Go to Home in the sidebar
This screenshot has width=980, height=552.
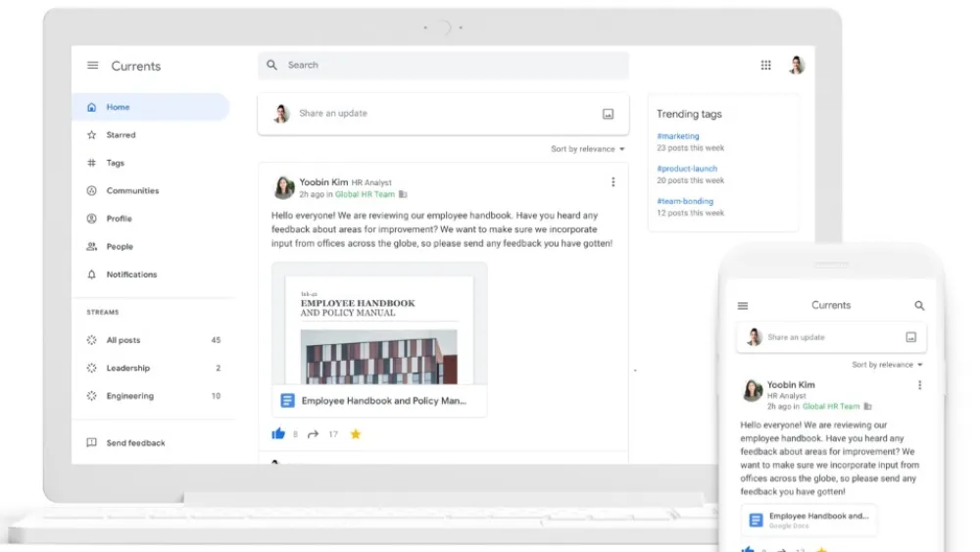pyautogui.click(x=151, y=107)
